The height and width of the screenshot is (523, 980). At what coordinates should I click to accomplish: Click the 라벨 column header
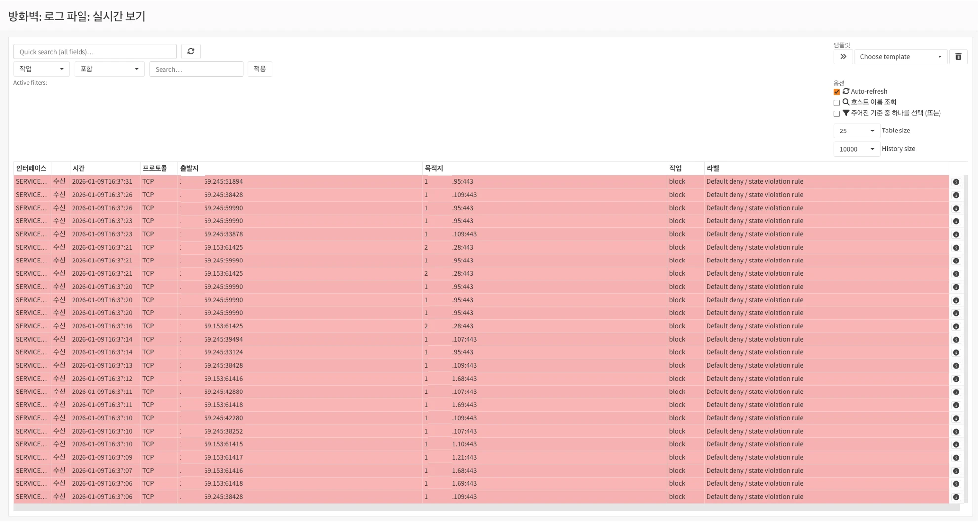(x=712, y=168)
